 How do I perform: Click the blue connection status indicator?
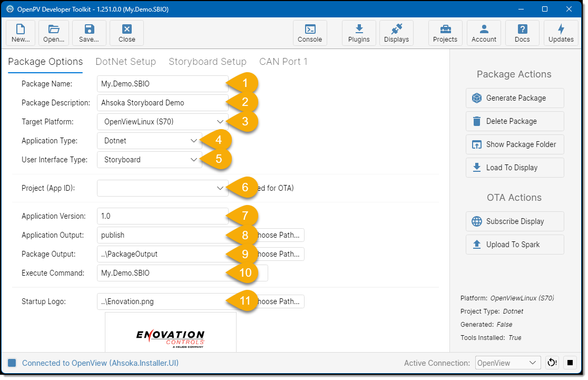pos(12,363)
